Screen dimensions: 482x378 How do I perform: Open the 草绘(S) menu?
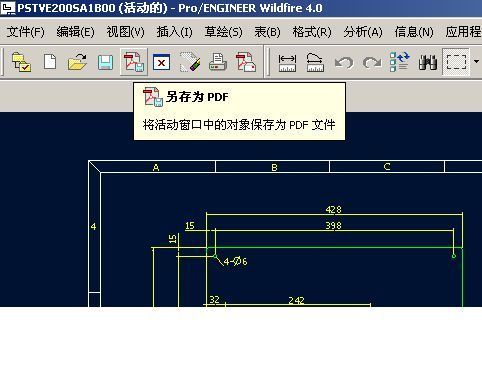click(223, 32)
